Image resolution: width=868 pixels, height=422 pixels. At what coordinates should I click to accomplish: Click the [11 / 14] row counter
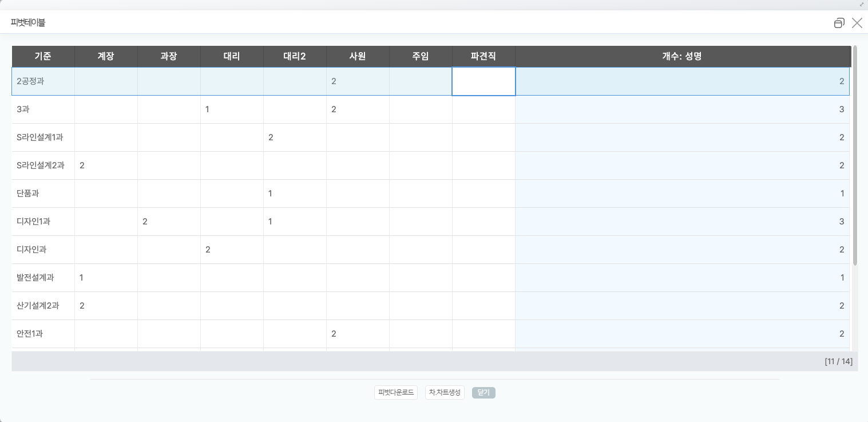838,361
